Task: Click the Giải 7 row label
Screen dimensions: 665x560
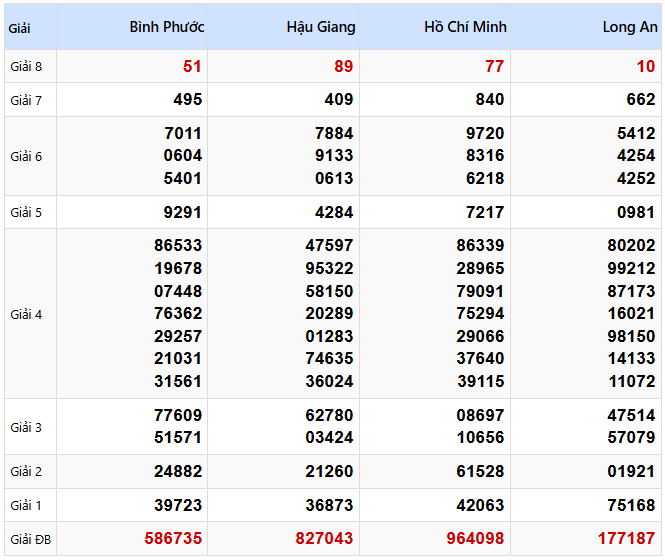Action: pyautogui.click(x=26, y=100)
